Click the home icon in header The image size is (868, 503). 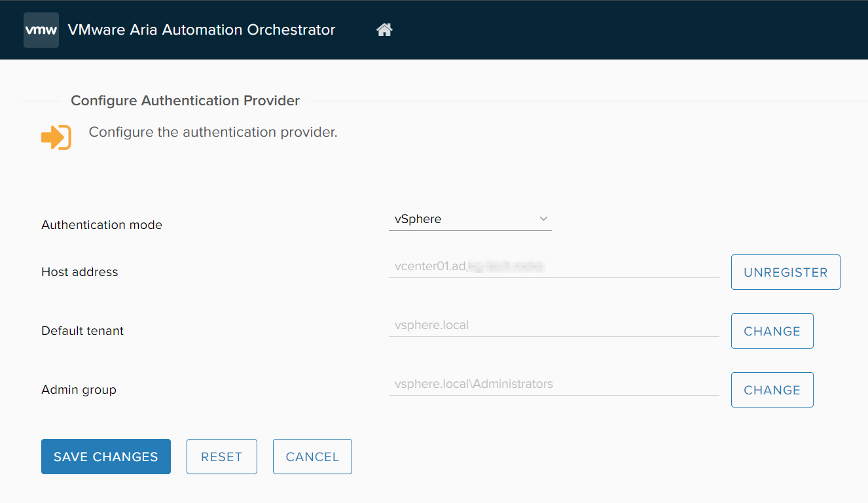(x=384, y=30)
